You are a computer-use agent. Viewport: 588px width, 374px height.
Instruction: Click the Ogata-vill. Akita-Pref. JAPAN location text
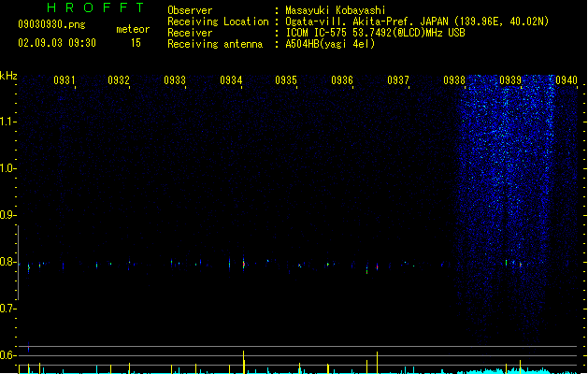click(x=417, y=22)
